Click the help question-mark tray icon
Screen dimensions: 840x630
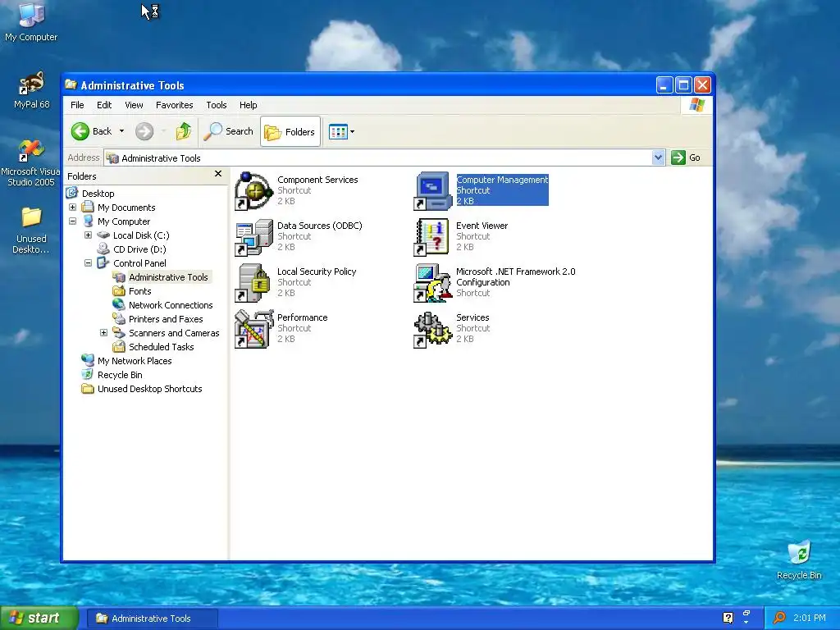(728, 618)
